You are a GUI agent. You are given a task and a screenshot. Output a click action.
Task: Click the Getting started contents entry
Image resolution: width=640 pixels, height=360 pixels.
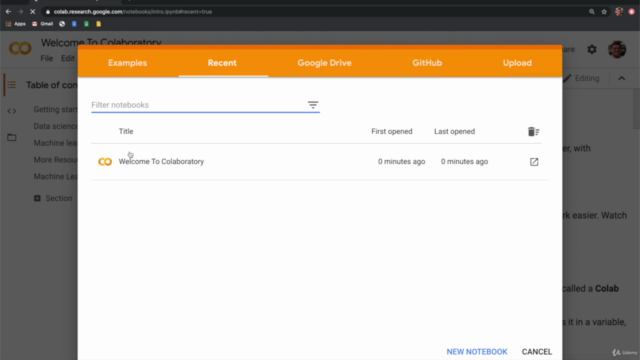[x=55, y=109]
